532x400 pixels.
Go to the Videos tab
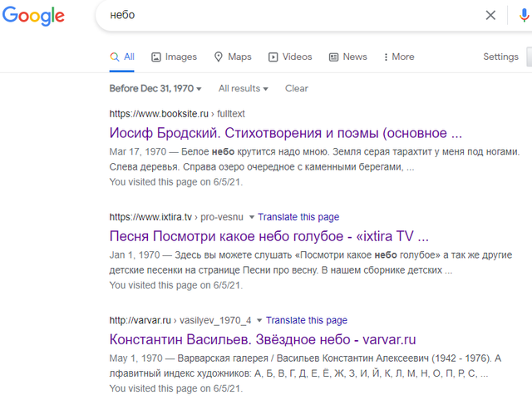(290, 57)
